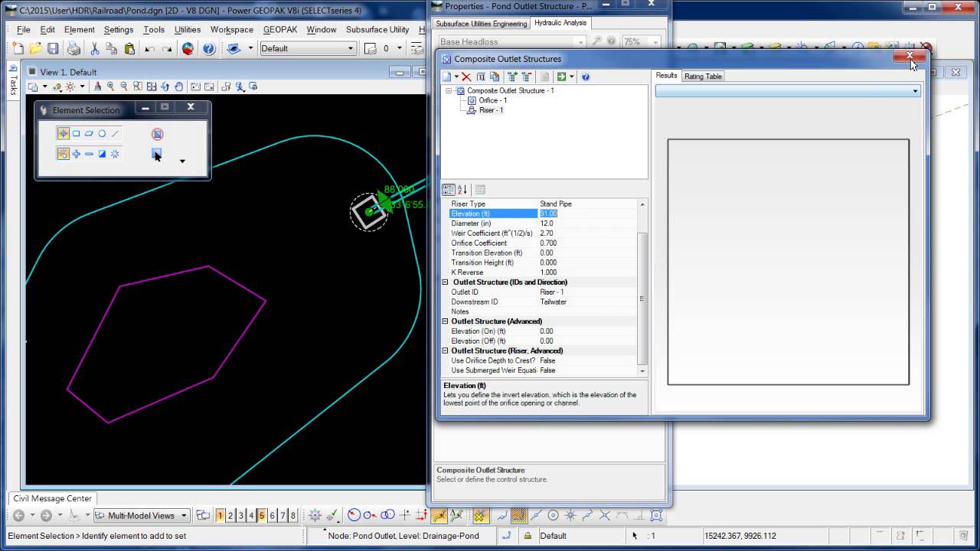Screen dimensions: 980x551
Task: Select the Pan View hand icon
Action: tap(179, 87)
